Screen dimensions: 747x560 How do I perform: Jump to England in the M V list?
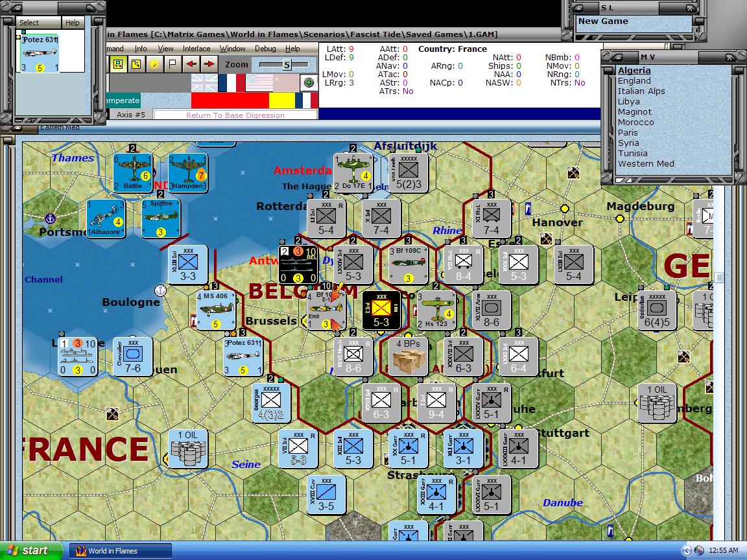(634, 81)
